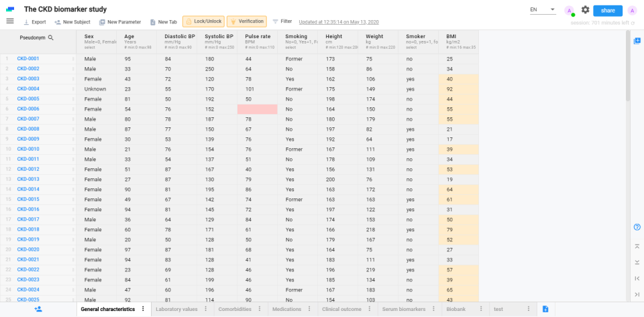Click the Pseudonym search magnifier icon
The height and width of the screenshot is (317, 644).
coord(51,38)
